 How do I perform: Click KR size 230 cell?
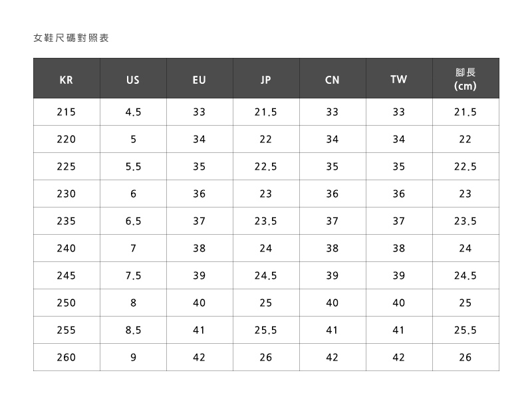(x=66, y=194)
